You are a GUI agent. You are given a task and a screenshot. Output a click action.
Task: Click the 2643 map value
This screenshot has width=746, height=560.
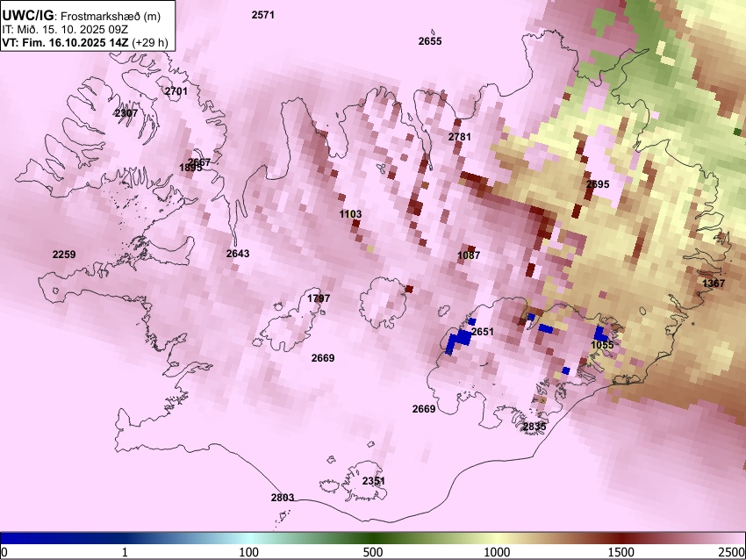(x=238, y=253)
